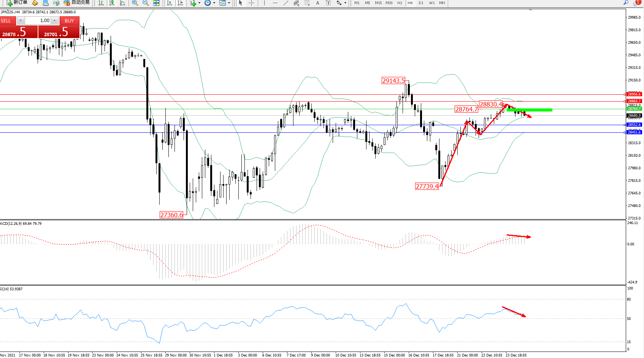
Task: Toggle the auto-trading button
Action: coord(77,3)
